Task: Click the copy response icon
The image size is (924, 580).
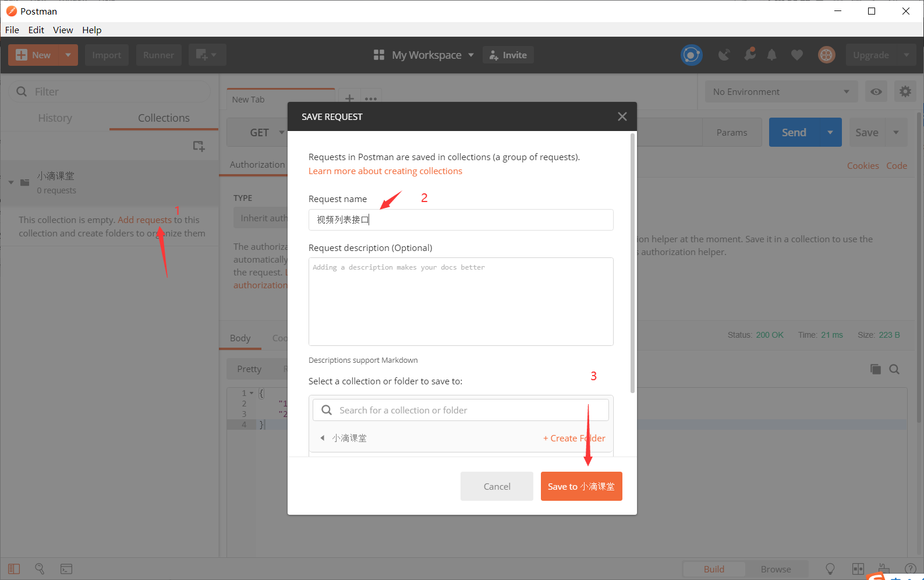Action: click(875, 369)
